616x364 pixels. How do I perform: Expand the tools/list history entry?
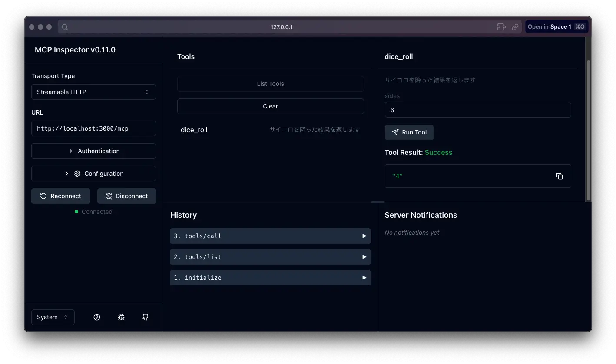(x=270, y=257)
